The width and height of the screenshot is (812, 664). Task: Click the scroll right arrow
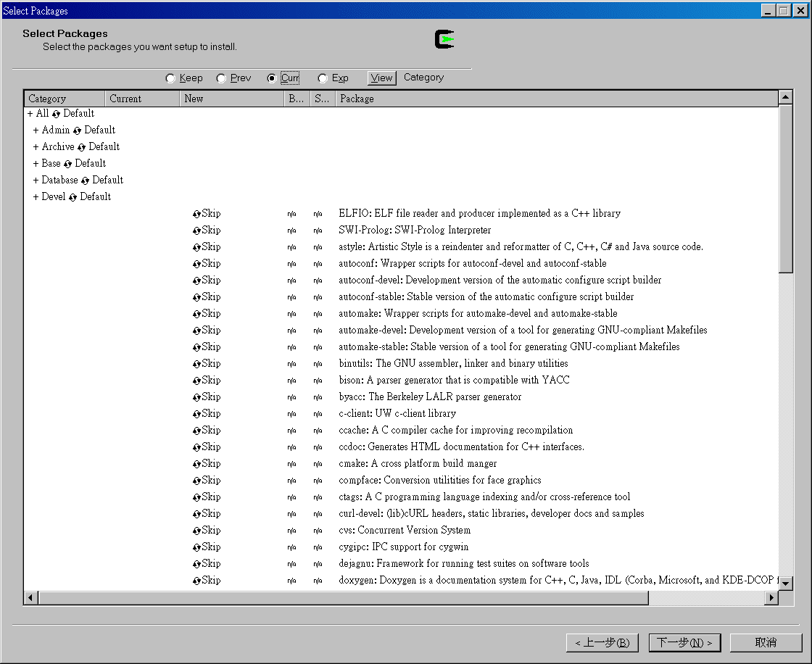click(x=771, y=598)
